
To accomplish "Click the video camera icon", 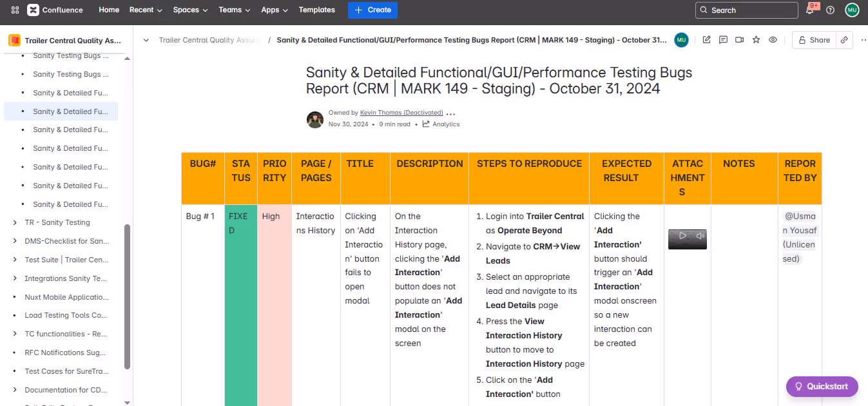I will pyautogui.click(x=739, y=40).
